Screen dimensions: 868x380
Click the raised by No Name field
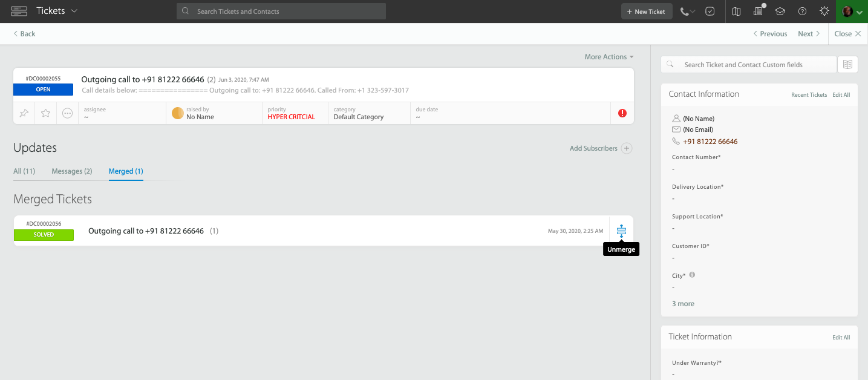214,113
